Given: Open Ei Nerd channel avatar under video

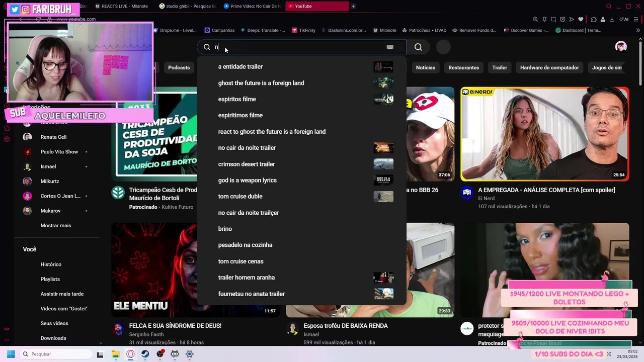Looking at the screenshot, I should (x=467, y=193).
